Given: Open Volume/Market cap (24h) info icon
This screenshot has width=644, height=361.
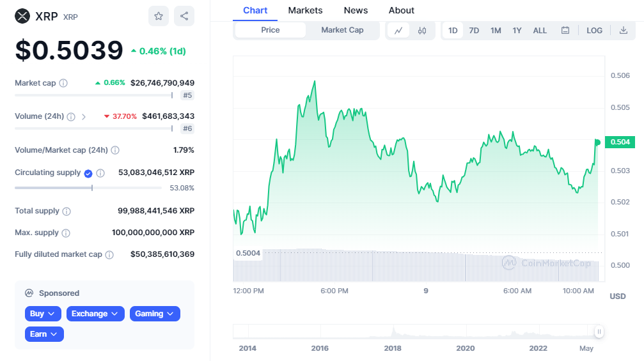Looking at the screenshot, I should (115, 150).
